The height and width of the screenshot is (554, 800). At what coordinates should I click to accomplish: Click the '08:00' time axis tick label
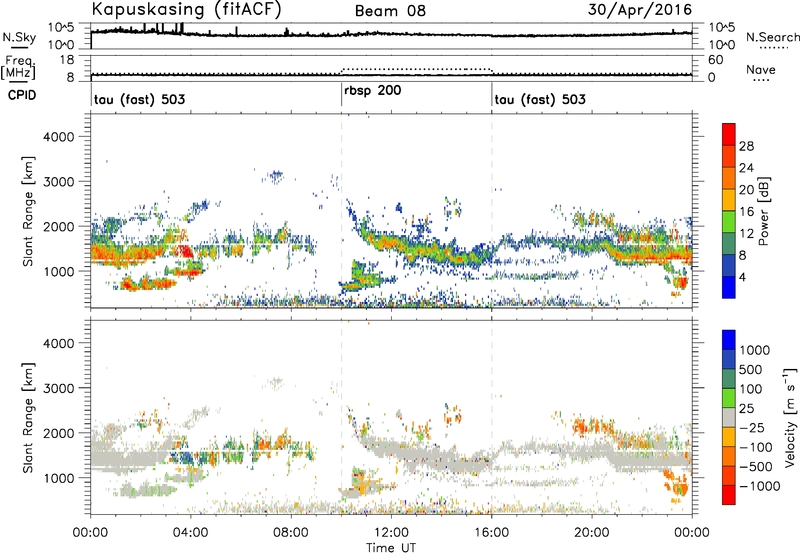click(291, 532)
